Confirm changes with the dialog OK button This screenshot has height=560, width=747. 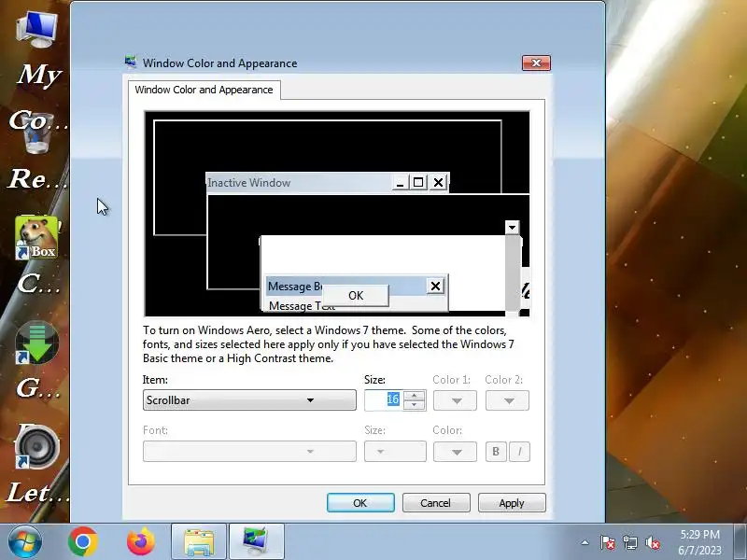point(360,503)
